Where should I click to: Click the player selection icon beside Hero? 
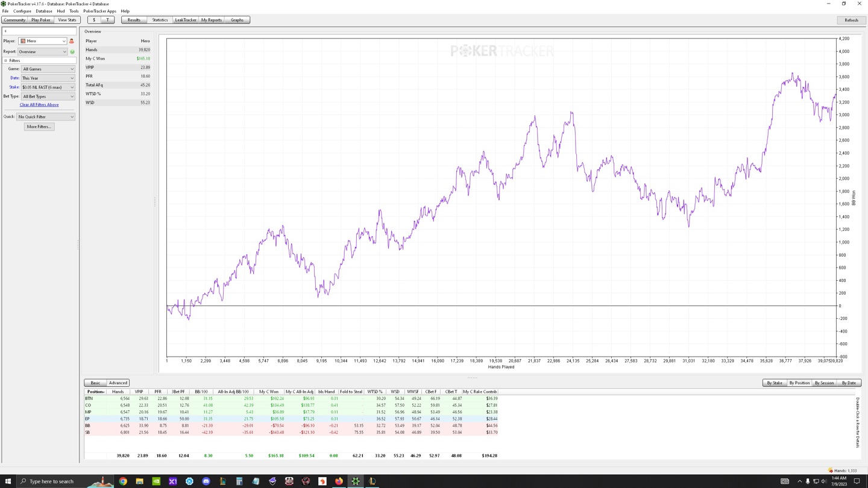pyautogui.click(x=72, y=41)
